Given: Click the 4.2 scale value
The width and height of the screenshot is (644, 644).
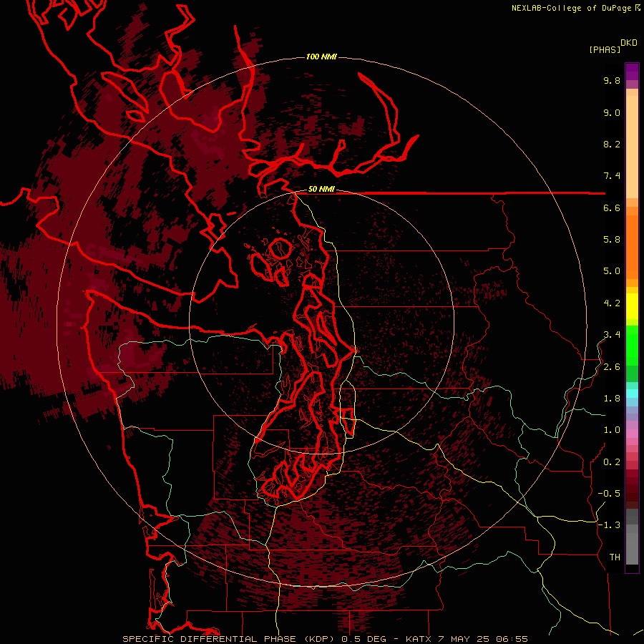Looking at the screenshot, I should pyautogui.click(x=612, y=303).
